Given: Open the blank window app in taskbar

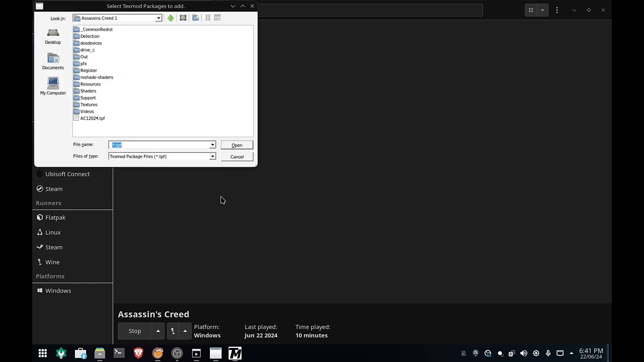Looking at the screenshot, I should [x=216, y=353].
